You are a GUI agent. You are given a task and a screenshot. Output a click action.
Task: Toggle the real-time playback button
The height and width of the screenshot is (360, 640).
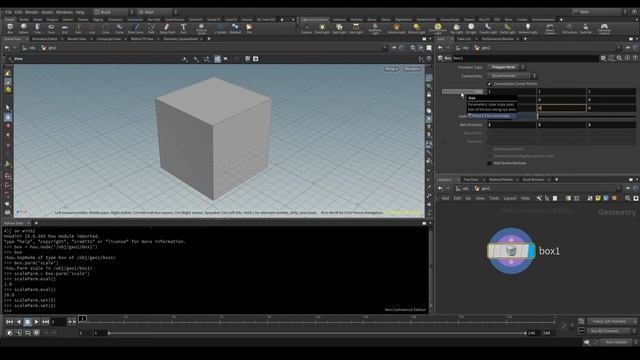[x=10, y=333]
